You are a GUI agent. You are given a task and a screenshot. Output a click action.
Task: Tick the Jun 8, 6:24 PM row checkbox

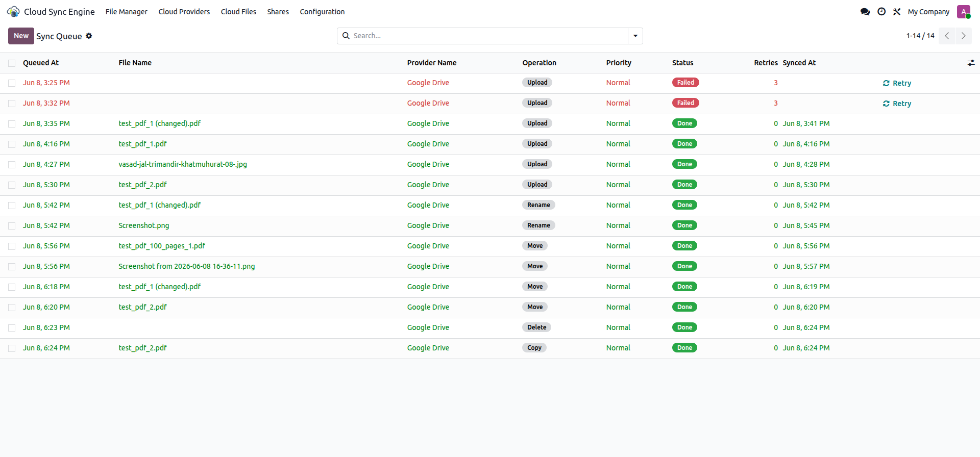(12, 348)
